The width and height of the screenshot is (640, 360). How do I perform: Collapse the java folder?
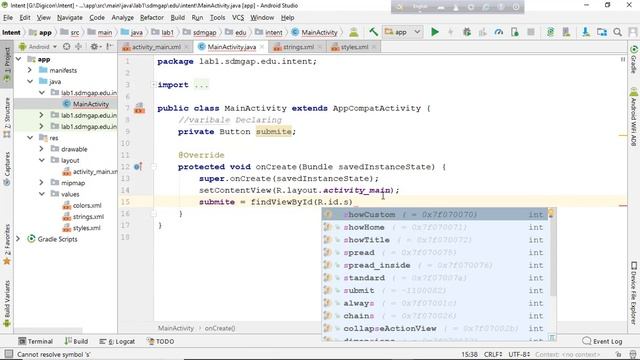click(x=30, y=81)
